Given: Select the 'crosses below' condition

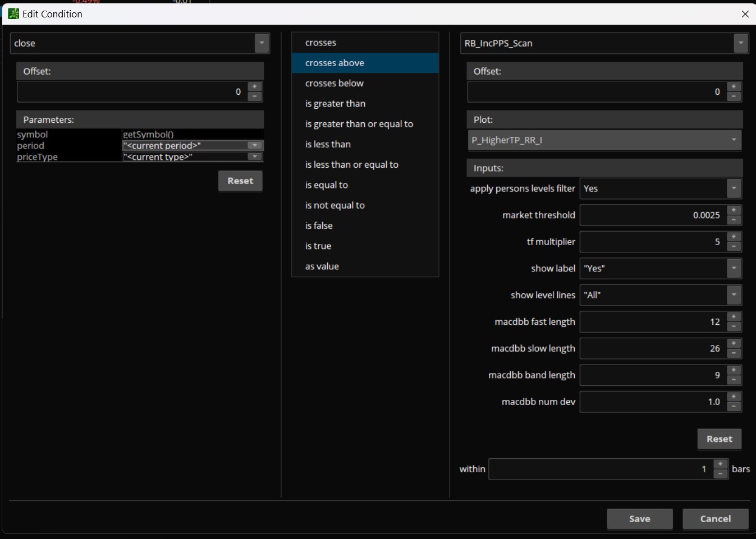Looking at the screenshot, I should point(335,83).
